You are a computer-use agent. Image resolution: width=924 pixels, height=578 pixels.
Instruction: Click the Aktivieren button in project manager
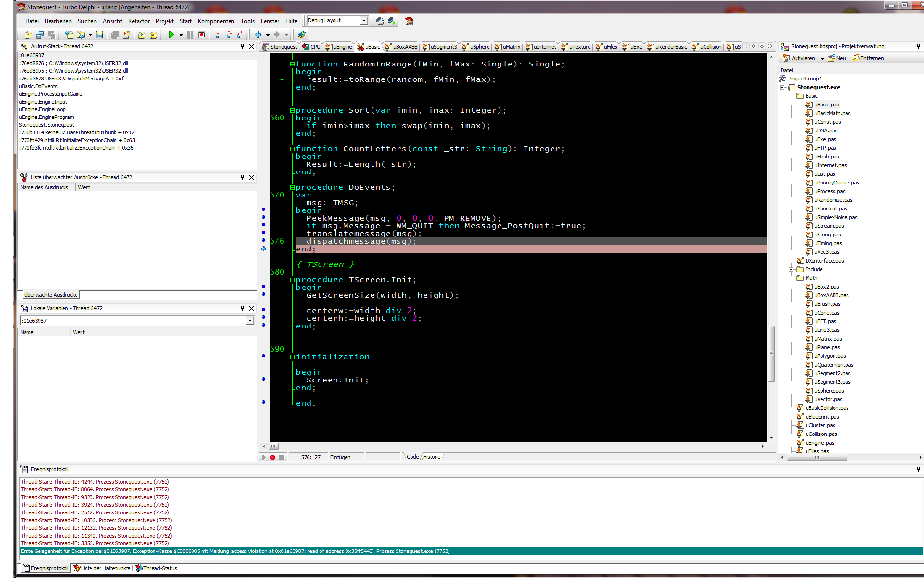click(x=799, y=58)
